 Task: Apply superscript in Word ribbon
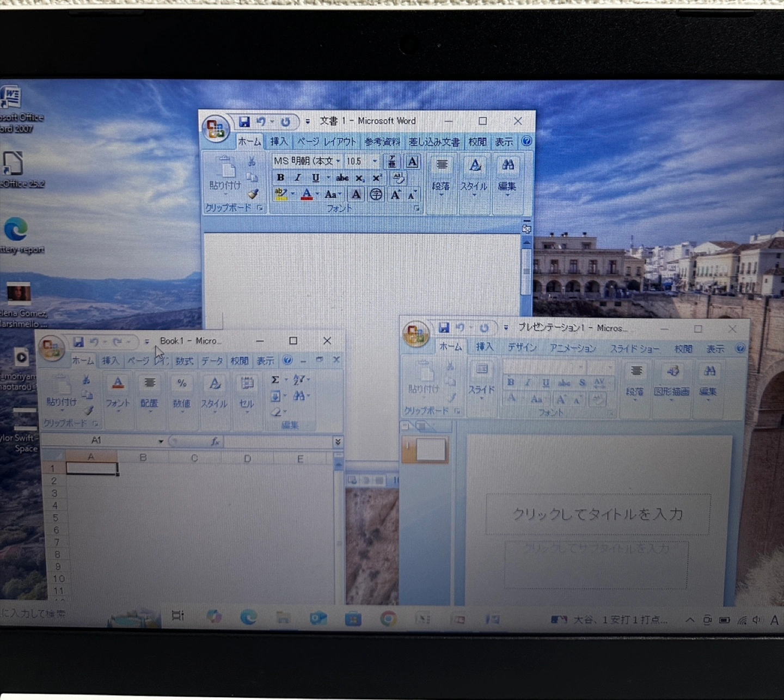(377, 177)
